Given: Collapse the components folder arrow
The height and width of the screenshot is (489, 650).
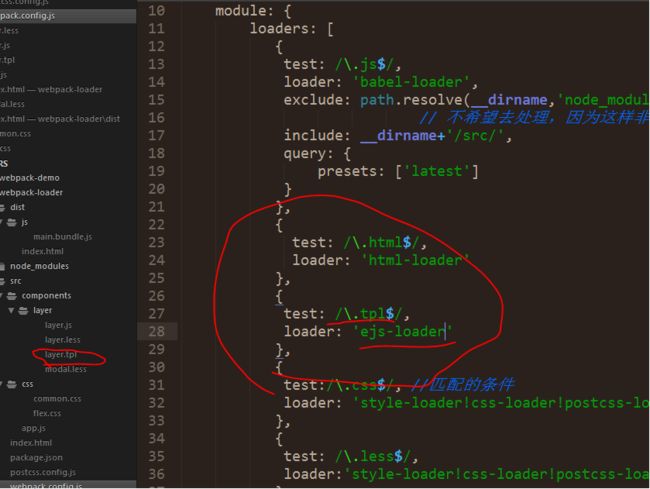Looking at the screenshot, I should point(1,296).
